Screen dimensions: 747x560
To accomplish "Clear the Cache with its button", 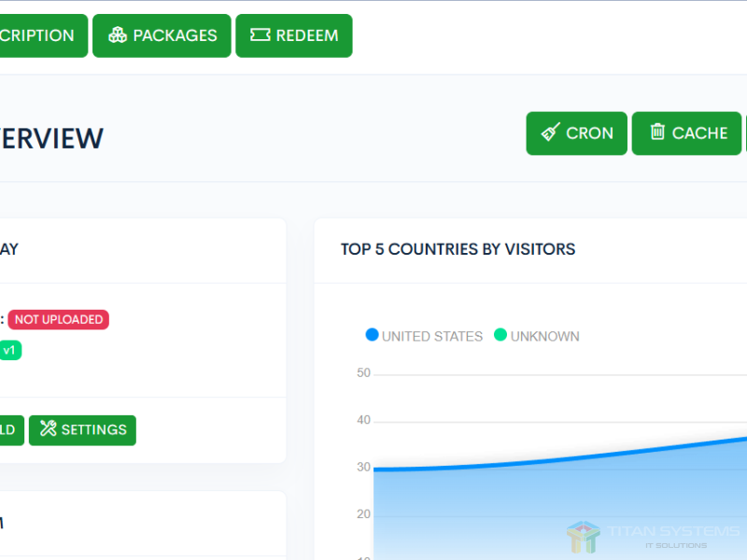I will pyautogui.click(x=686, y=133).
